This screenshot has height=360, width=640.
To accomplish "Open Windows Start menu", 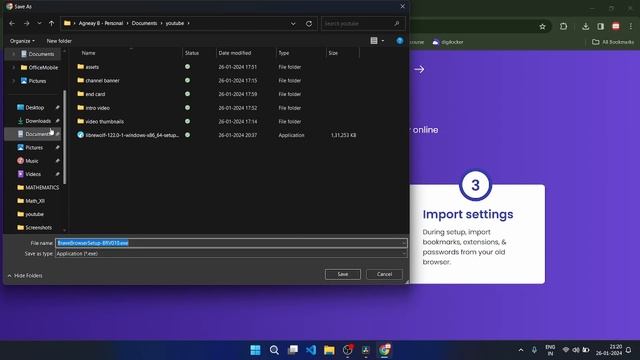I will tap(256, 350).
